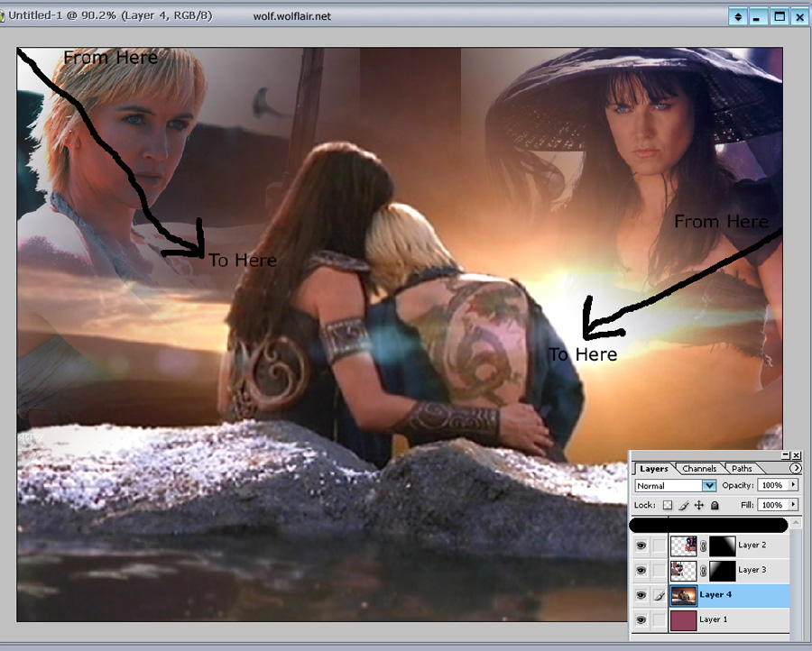Select Layer 4 by its name
The image size is (812, 651).
(x=715, y=594)
